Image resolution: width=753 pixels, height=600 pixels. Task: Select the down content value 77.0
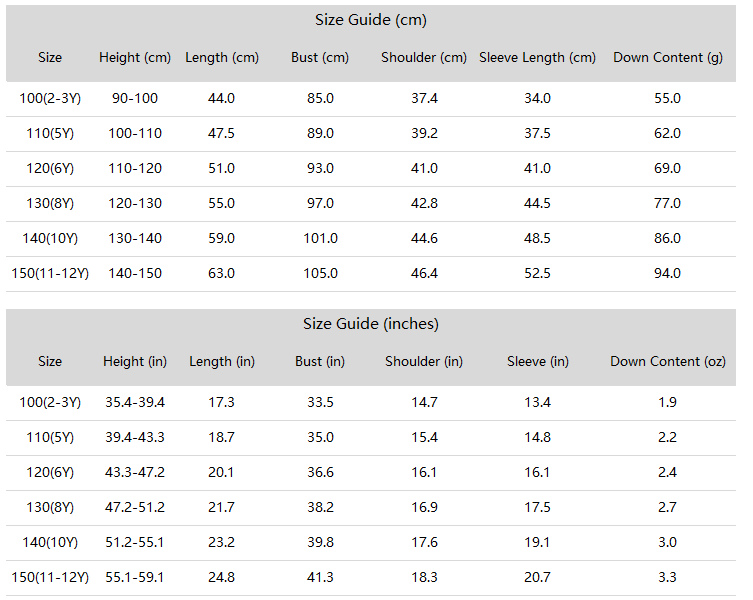tap(668, 203)
